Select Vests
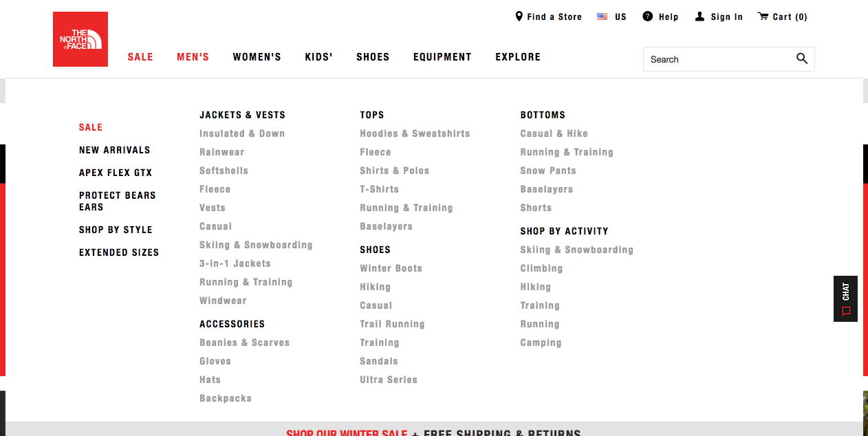868x436 pixels. (213, 208)
